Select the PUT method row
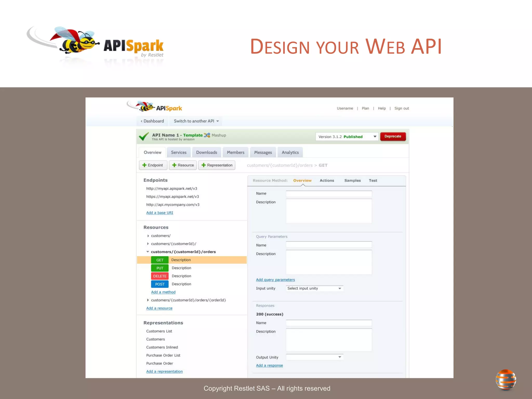The image size is (532, 399). tap(192, 268)
